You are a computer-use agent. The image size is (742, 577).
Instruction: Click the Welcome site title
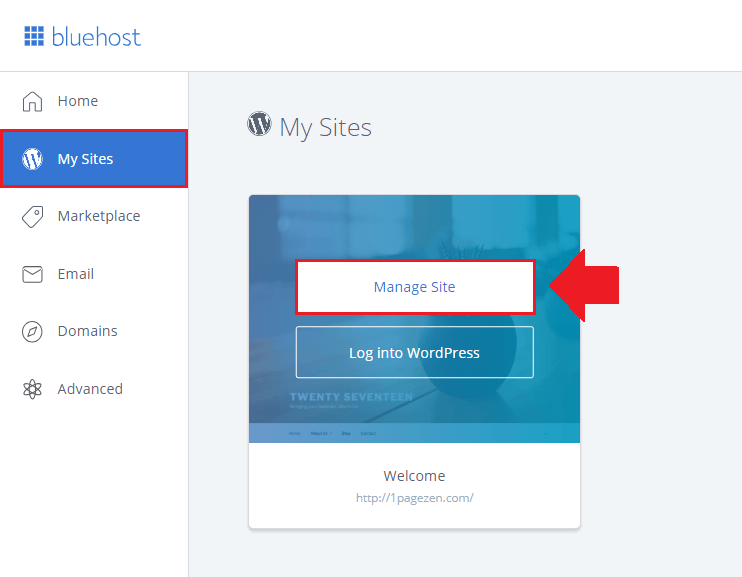pos(414,476)
